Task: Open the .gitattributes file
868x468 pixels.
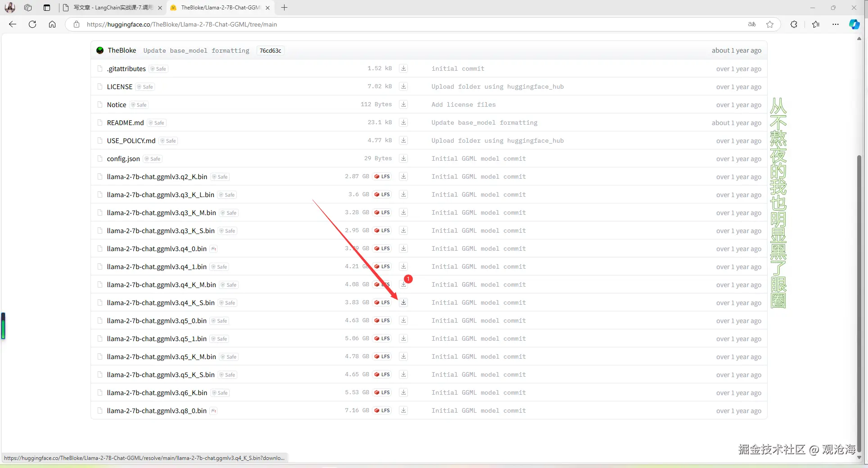Action: pos(126,68)
